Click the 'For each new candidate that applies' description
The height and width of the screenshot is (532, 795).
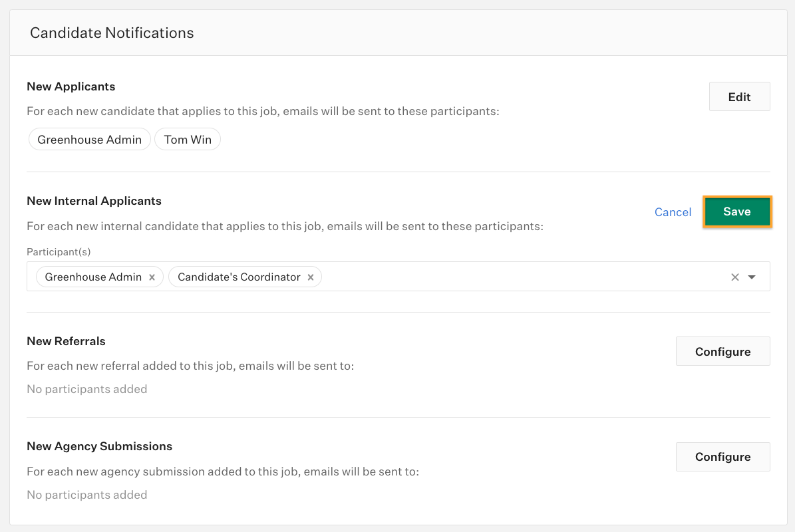[263, 111]
